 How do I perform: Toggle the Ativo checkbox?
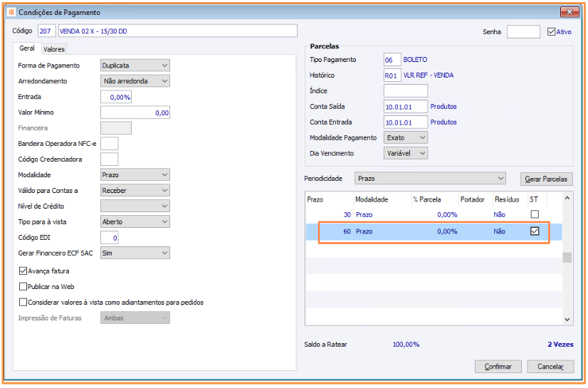click(551, 32)
